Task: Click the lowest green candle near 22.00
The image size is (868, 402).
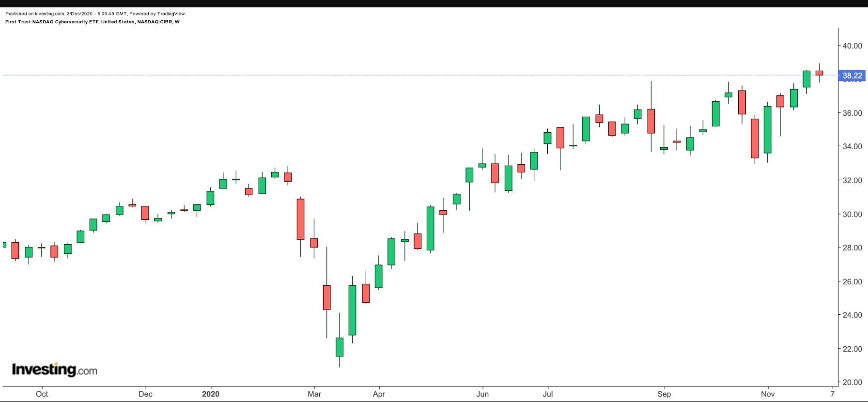Action: (340, 347)
